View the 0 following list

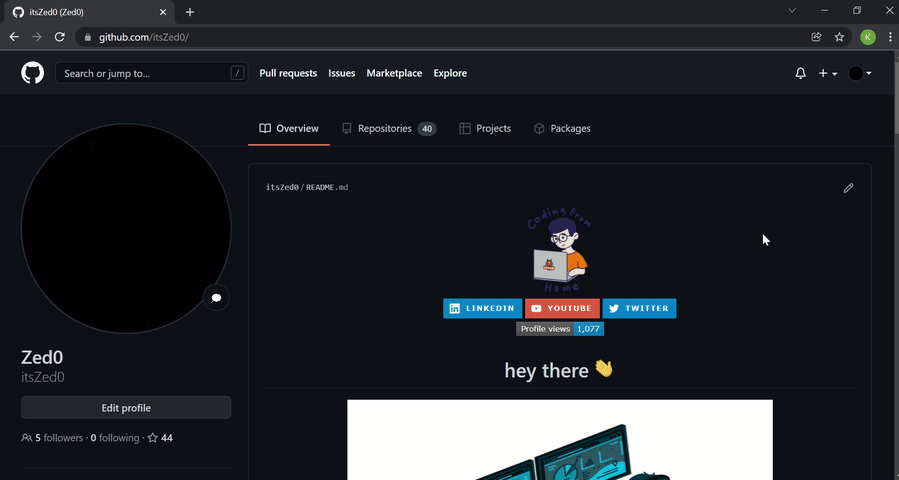point(115,438)
